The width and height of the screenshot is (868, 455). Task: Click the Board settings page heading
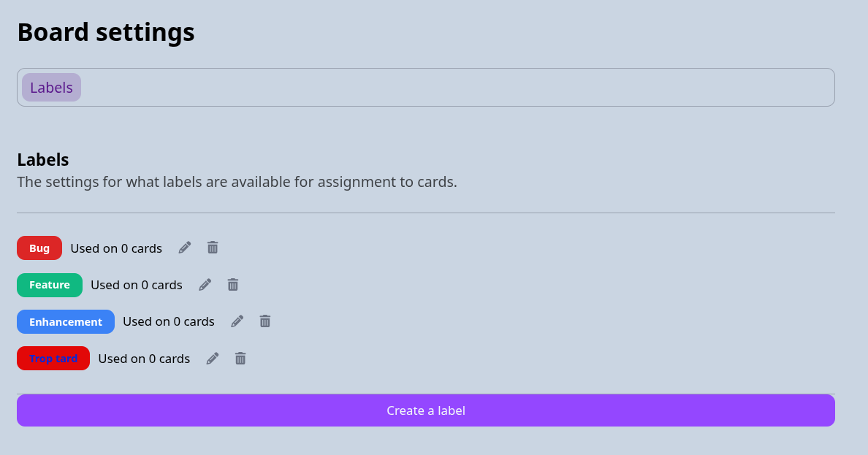point(106,32)
